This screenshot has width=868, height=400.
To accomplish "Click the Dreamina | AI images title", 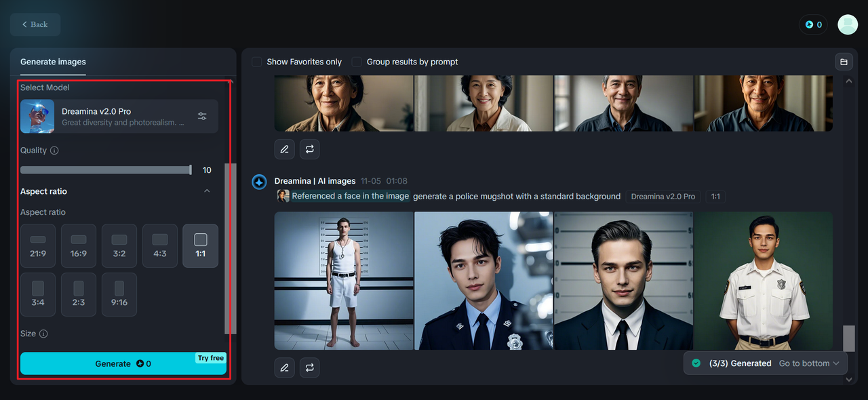I will 315,181.
